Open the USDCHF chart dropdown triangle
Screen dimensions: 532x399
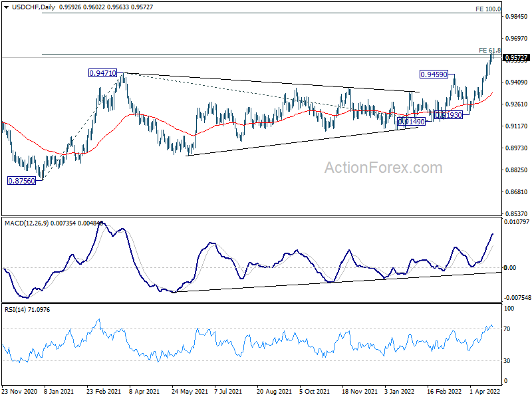7,7
